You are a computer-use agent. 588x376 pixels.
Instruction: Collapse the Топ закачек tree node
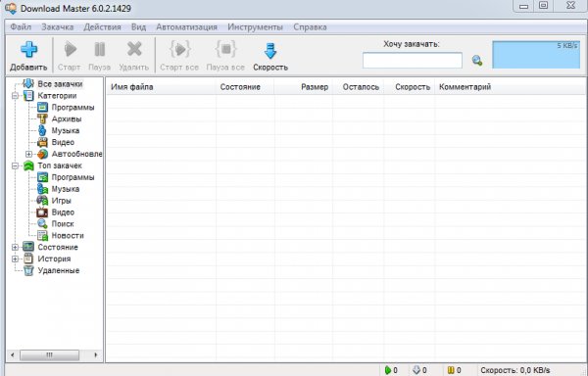click(x=15, y=165)
